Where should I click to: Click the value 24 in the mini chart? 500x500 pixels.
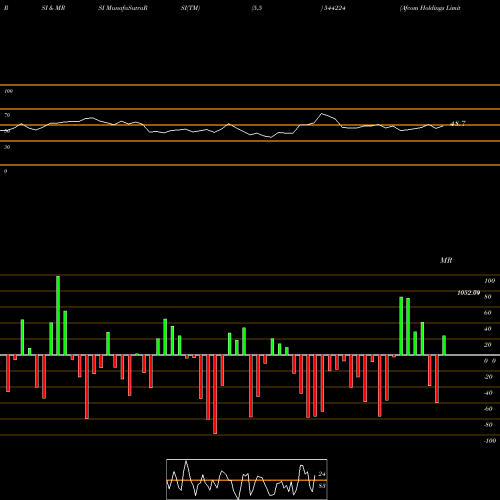(322, 474)
